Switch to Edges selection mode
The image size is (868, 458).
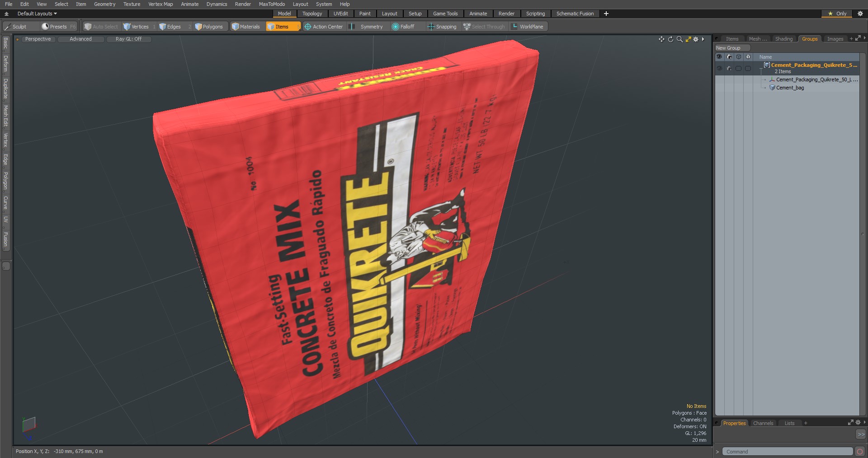[x=174, y=27]
